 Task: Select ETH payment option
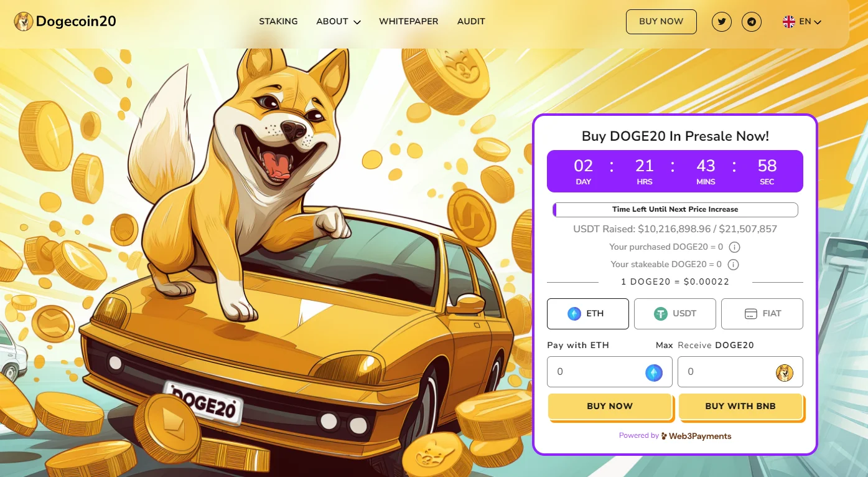coord(588,314)
